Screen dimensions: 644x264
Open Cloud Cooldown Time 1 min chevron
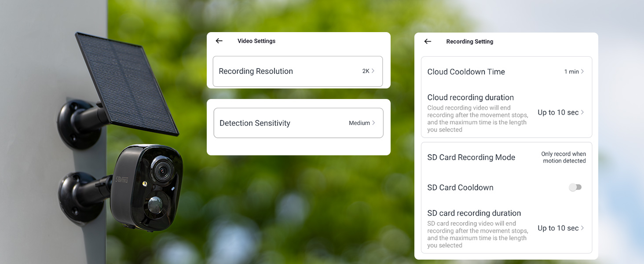coord(582,71)
